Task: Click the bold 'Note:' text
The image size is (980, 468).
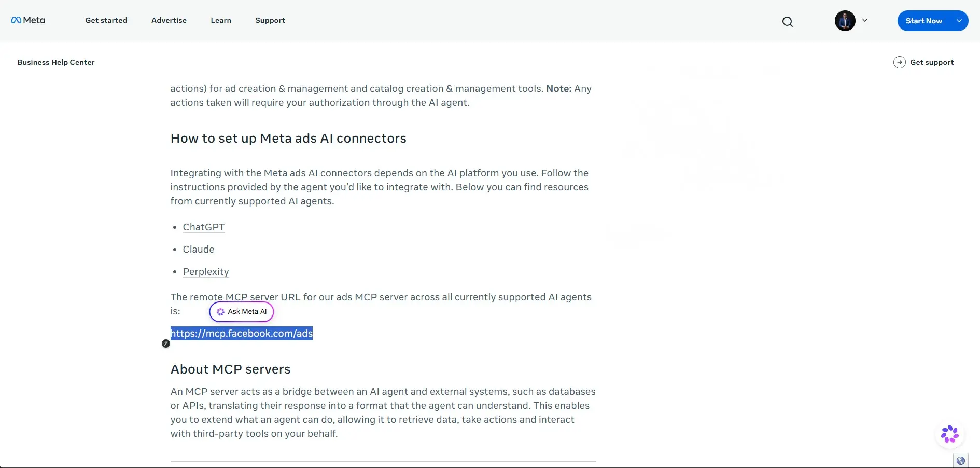Action: pyautogui.click(x=559, y=89)
